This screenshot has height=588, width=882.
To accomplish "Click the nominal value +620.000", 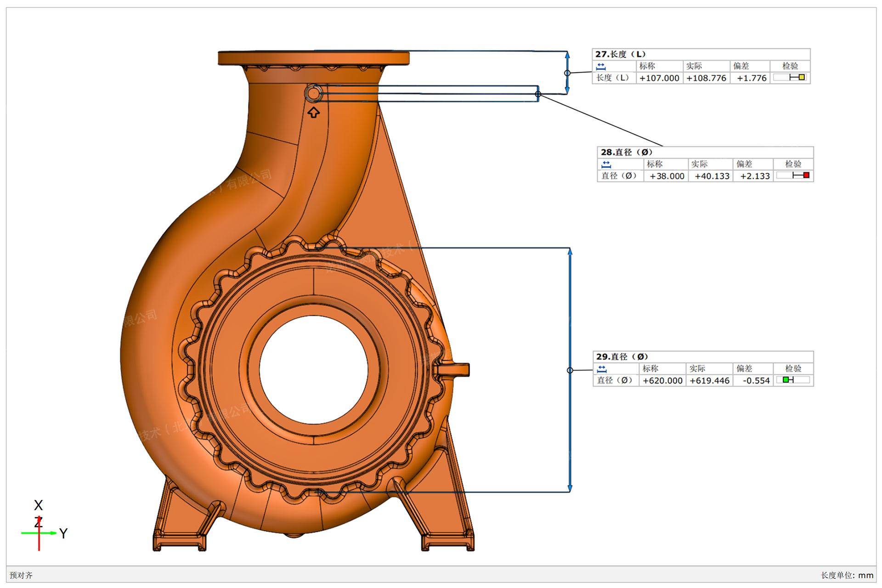I will (662, 380).
